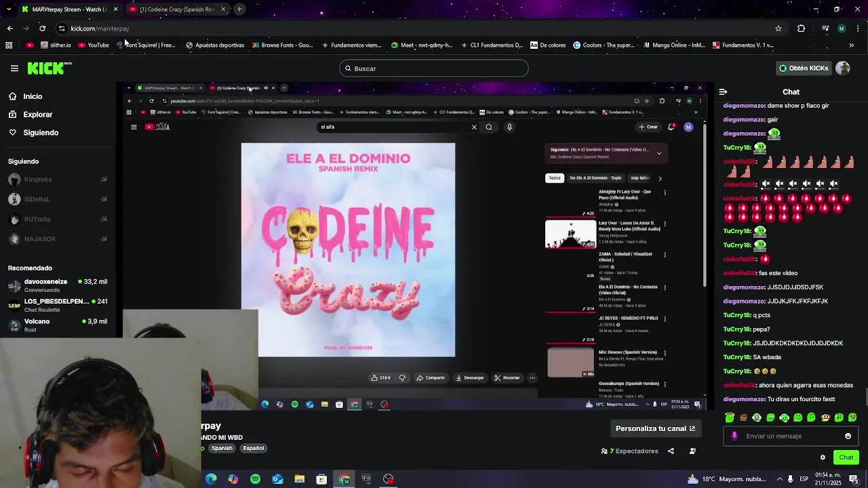Click the green Chat send button
The width and height of the screenshot is (868, 488).
tap(846, 457)
